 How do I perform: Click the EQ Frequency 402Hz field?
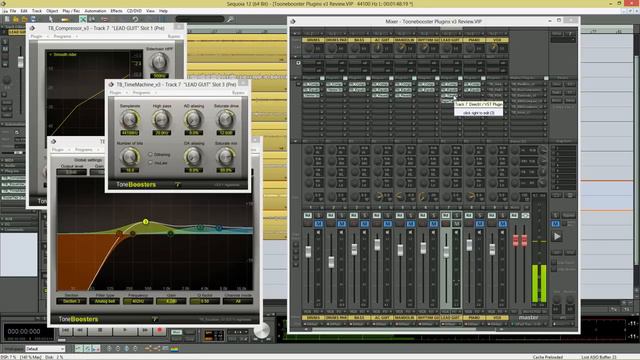(138, 301)
